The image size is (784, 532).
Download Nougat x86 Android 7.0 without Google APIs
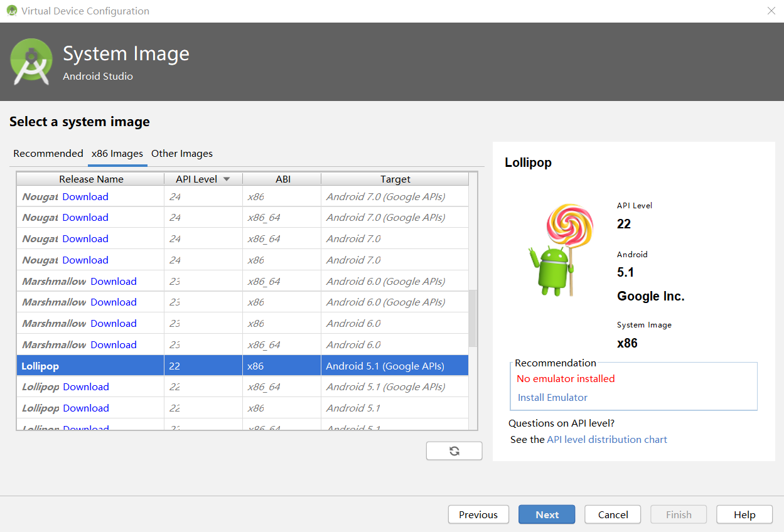[x=85, y=260]
